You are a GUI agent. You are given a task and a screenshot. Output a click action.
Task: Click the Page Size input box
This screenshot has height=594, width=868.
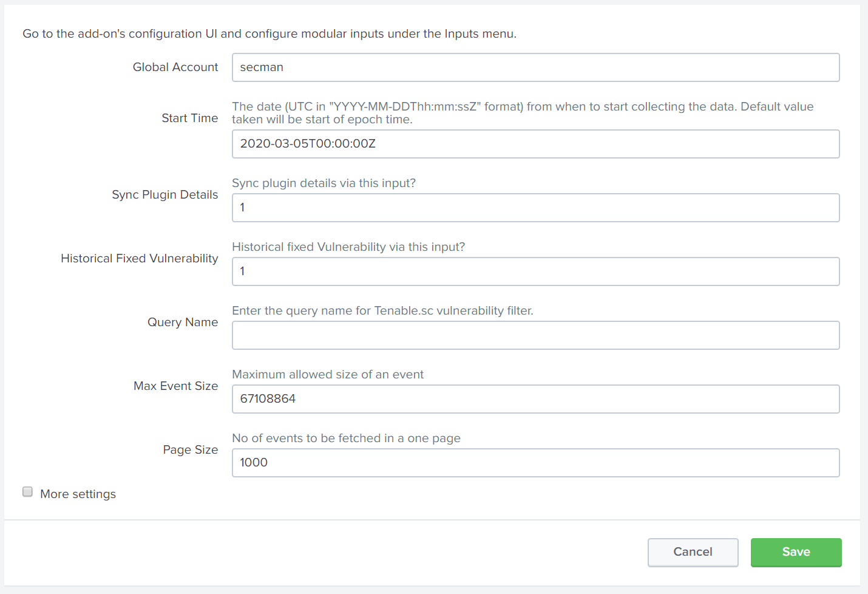click(x=535, y=463)
